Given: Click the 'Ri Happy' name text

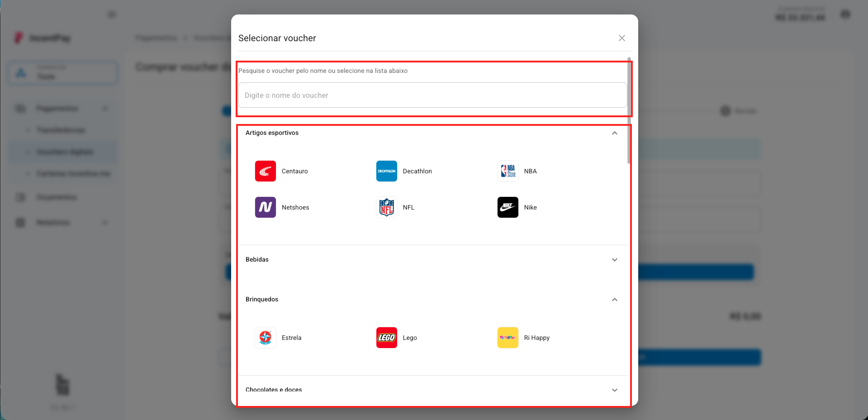Looking at the screenshot, I should coord(537,338).
